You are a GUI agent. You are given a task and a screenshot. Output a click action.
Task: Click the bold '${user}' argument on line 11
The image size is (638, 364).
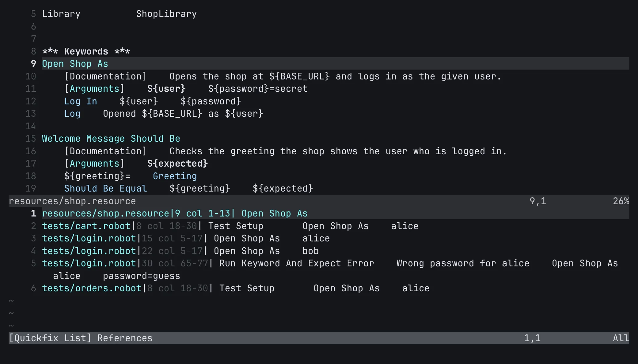point(166,89)
